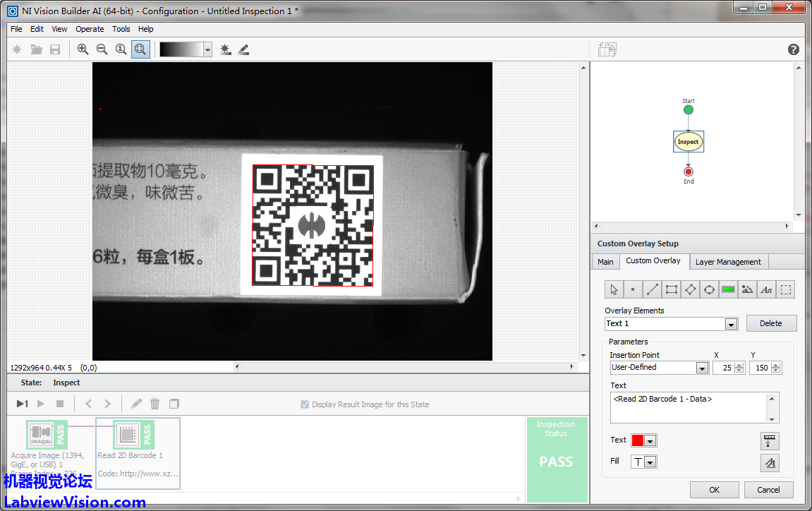Expand the Insertion Point User-Defined dropdown

(x=702, y=368)
